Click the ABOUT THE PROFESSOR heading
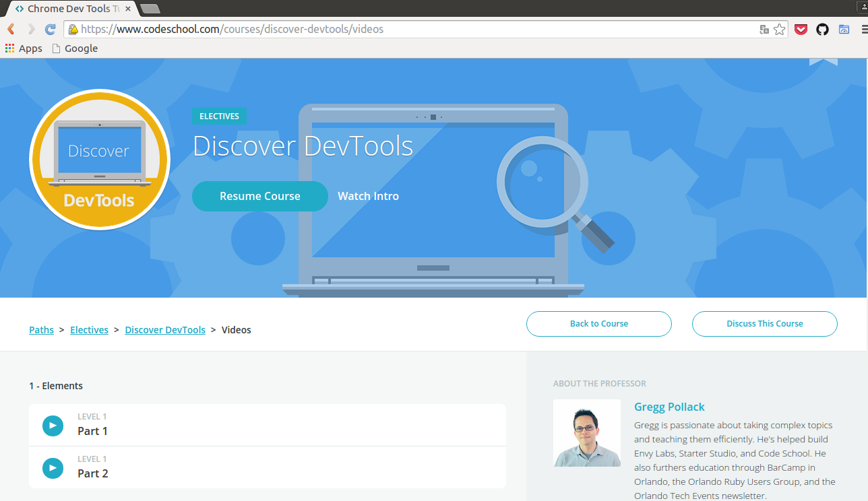 pyautogui.click(x=600, y=383)
